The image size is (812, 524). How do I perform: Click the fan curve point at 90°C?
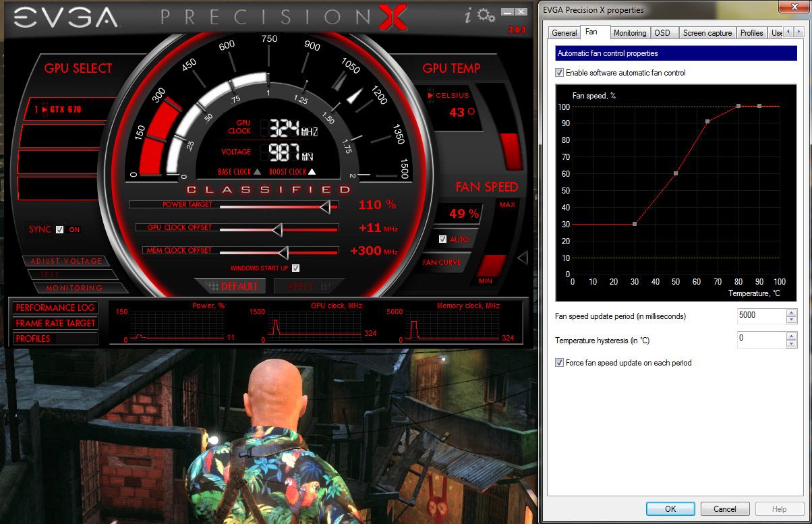759,106
